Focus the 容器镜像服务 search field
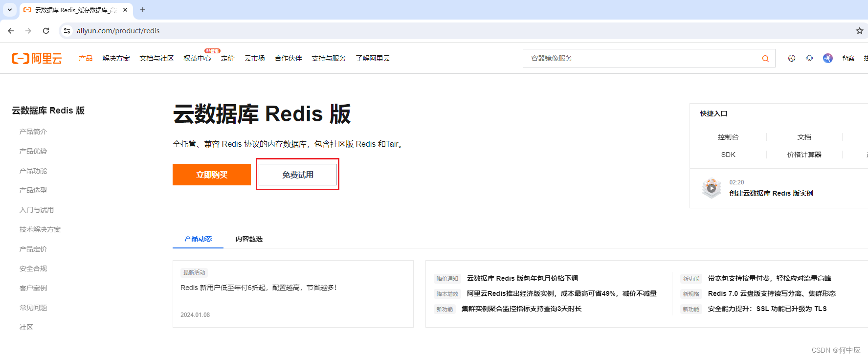868x358 pixels. [x=649, y=58]
